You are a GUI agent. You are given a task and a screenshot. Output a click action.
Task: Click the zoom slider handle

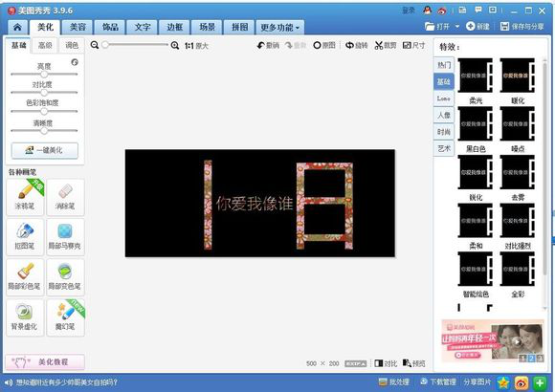tap(105, 45)
